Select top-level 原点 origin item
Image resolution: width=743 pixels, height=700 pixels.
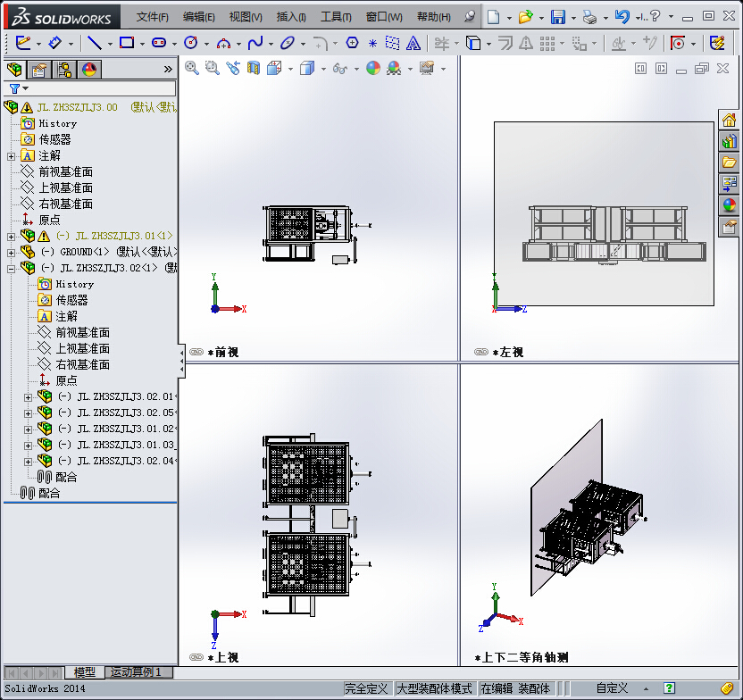49,220
